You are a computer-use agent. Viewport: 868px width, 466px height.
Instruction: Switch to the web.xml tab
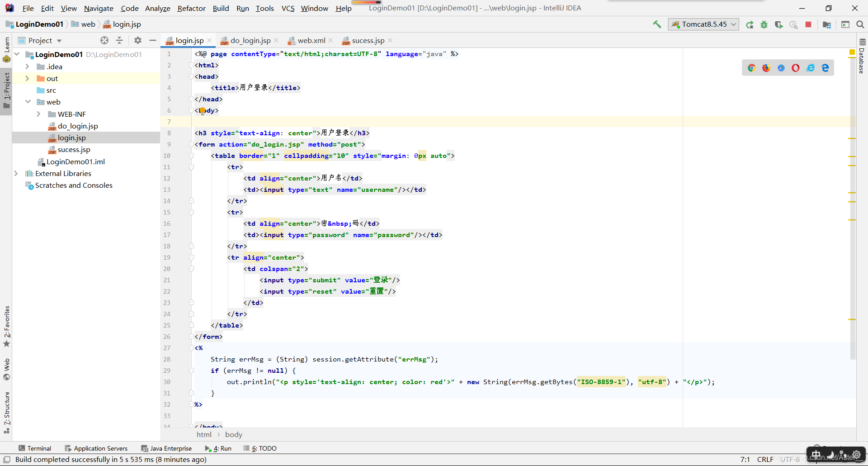point(311,40)
